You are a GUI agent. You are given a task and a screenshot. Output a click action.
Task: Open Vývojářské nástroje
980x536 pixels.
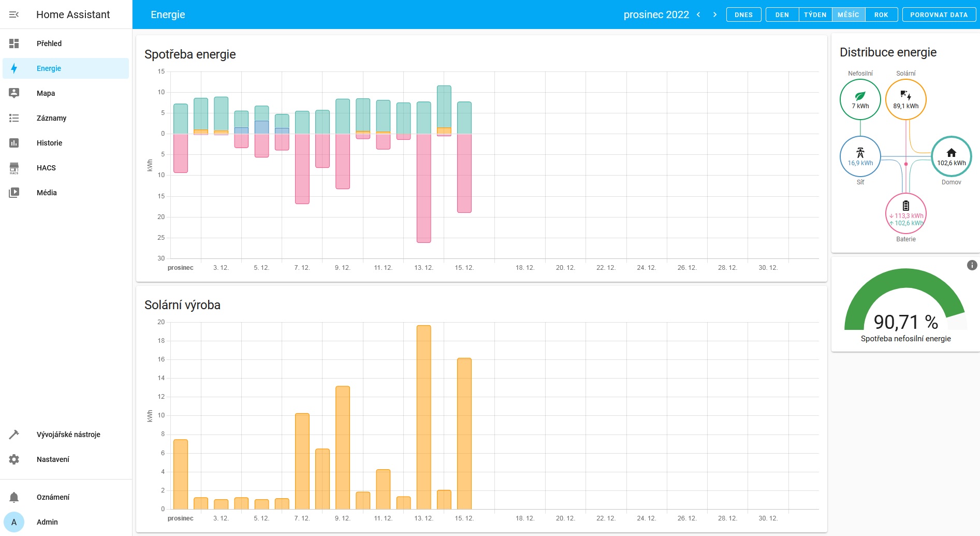tap(68, 434)
